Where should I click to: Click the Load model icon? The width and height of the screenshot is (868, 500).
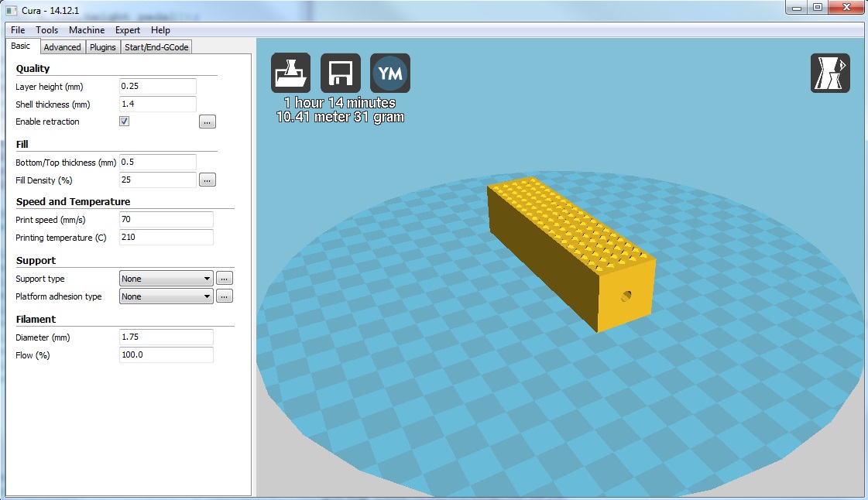tap(290, 74)
